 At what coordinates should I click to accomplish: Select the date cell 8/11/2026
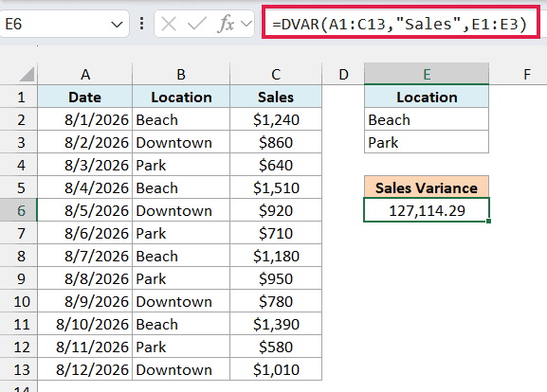(x=84, y=347)
